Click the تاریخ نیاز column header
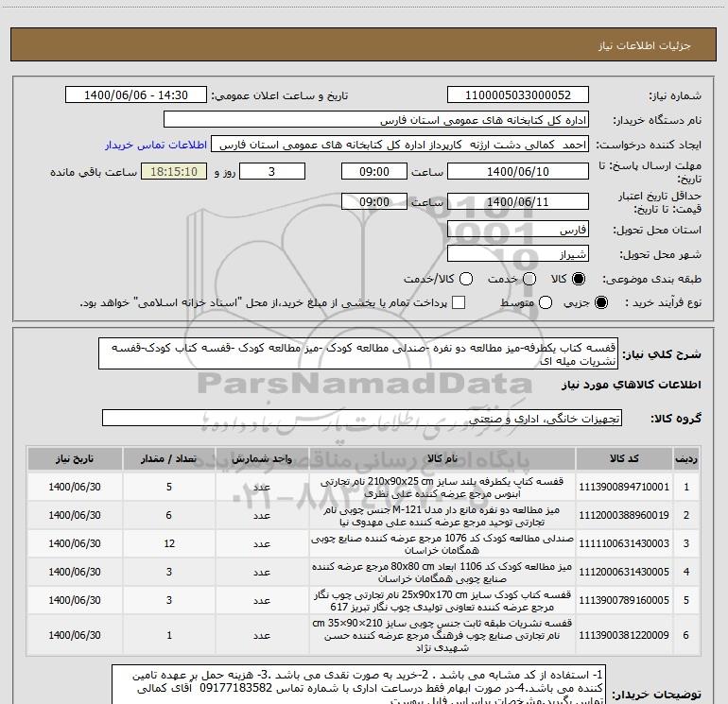 [75, 458]
